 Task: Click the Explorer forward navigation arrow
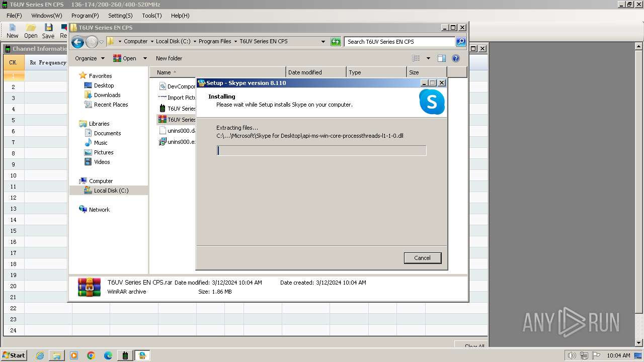click(92, 42)
